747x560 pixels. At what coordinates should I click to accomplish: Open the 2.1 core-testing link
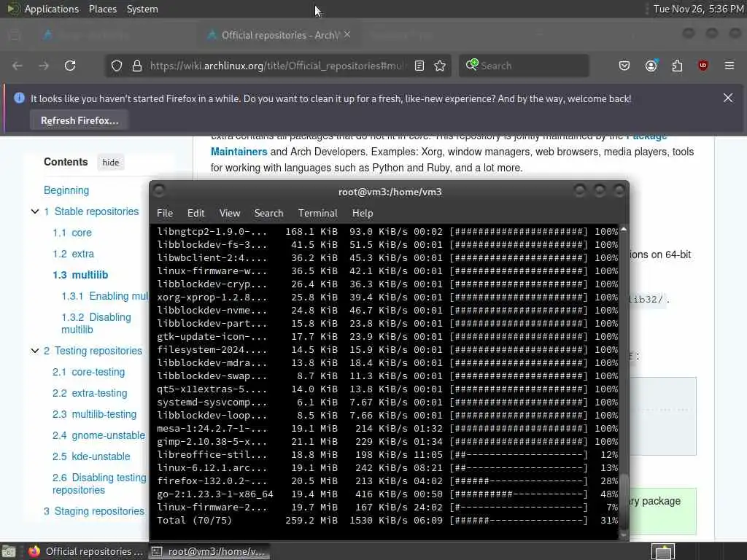(88, 372)
